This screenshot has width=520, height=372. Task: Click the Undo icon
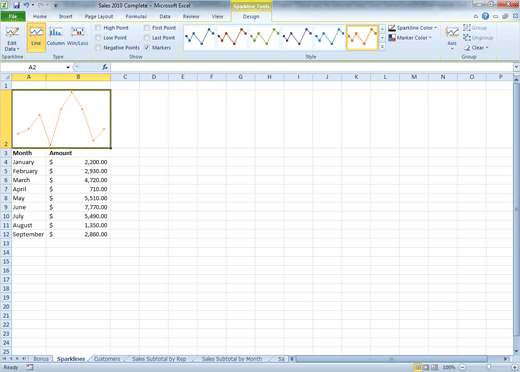pyautogui.click(x=26, y=5)
